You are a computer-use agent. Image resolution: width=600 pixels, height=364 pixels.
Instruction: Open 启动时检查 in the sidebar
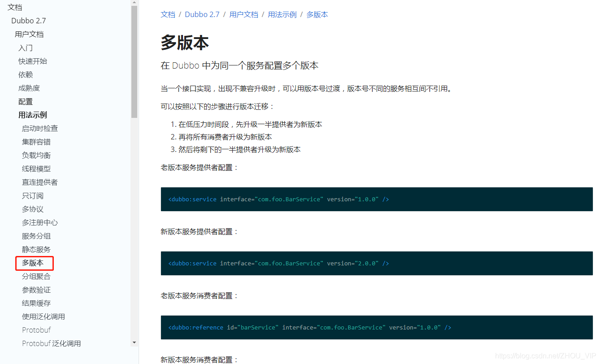pos(40,129)
